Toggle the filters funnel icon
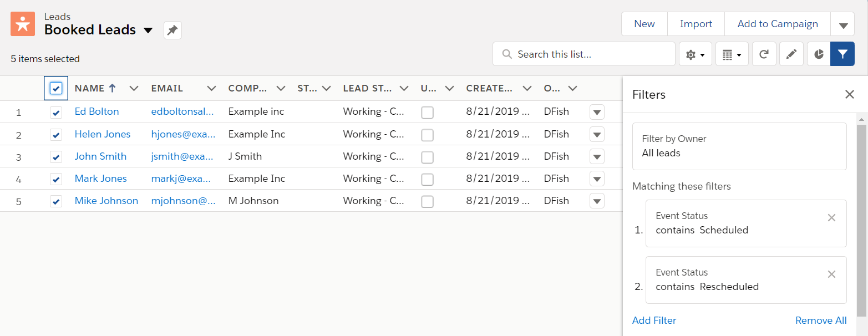The image size is (868, 336). pos(842,54)
